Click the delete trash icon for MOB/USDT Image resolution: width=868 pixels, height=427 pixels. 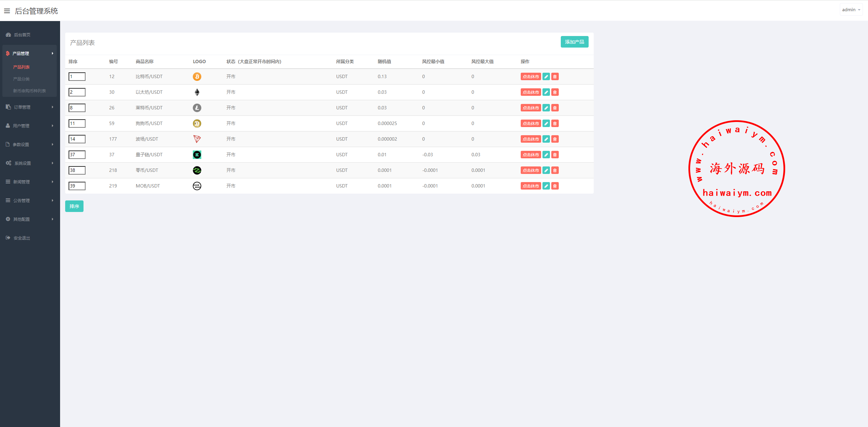coord(555,186)
